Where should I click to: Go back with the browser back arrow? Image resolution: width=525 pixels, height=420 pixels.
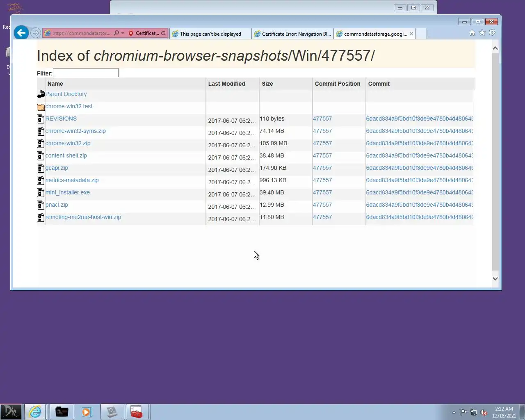(21, 33)
